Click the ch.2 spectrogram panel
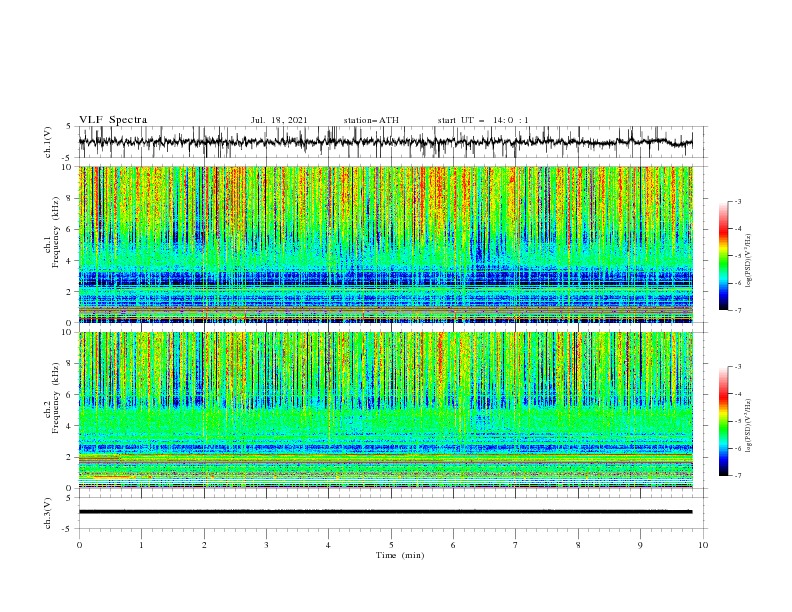Viewport: 792px width, 612px height. tap(385, 410)
